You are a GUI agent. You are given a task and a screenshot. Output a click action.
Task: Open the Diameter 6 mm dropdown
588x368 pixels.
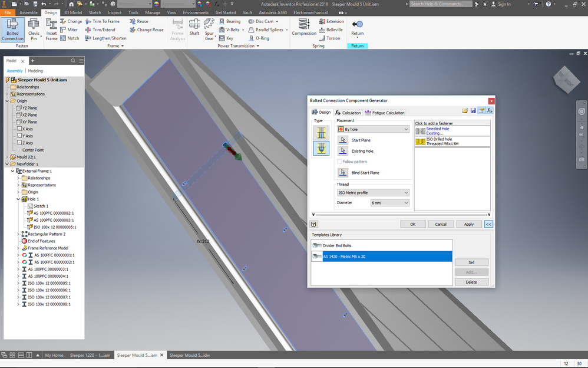click(389, 203)
